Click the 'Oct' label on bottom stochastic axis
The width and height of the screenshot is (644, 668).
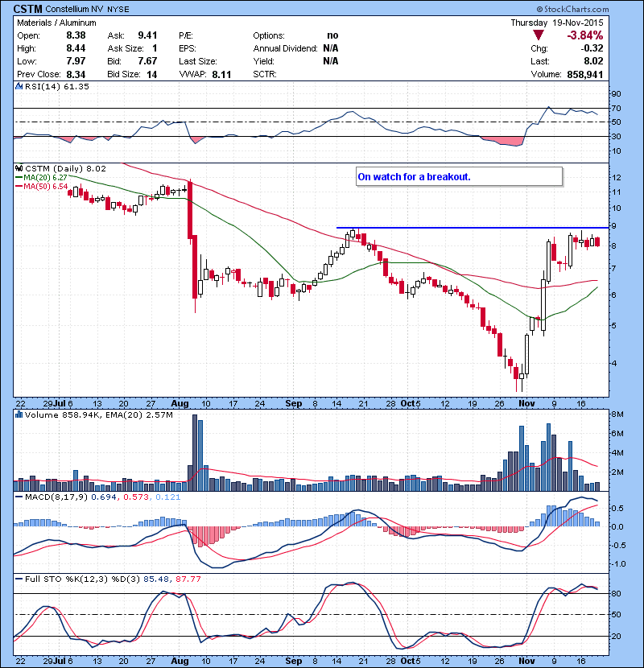pos(408,661)
